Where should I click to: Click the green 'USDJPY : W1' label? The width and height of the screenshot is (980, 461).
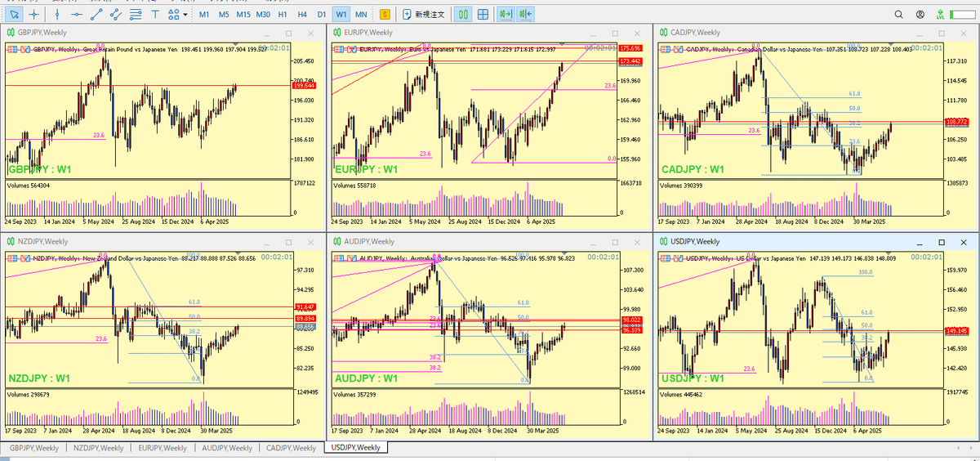[x=693, y=378]
